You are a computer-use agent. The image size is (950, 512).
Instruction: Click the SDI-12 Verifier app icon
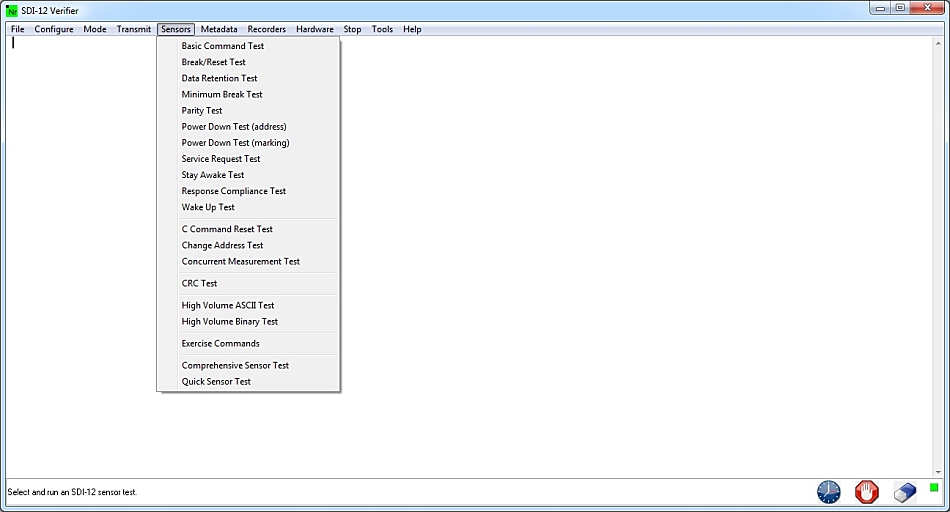tap(12, 11)
